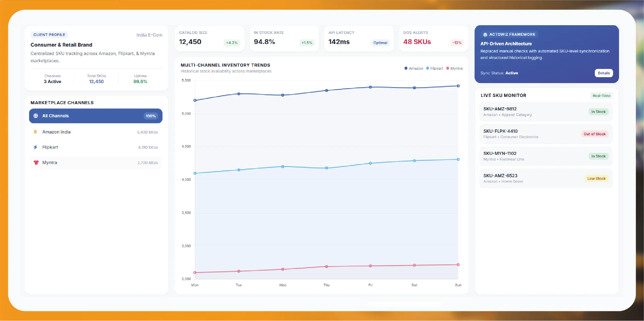This screenshot has width=644, height=321.
Task: Select the Amazon India channel row
Action: click(96, 132)
